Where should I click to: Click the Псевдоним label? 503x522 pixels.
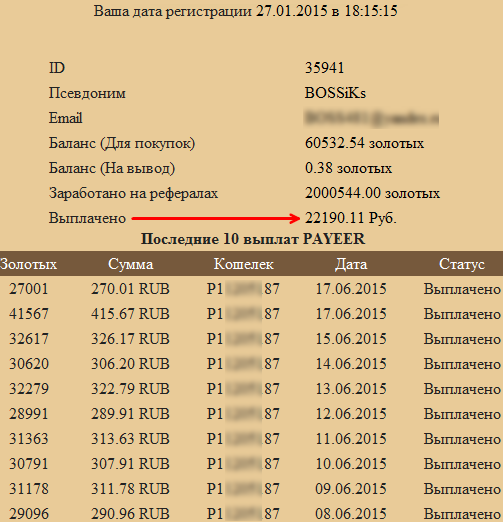(x=87, y=93)
